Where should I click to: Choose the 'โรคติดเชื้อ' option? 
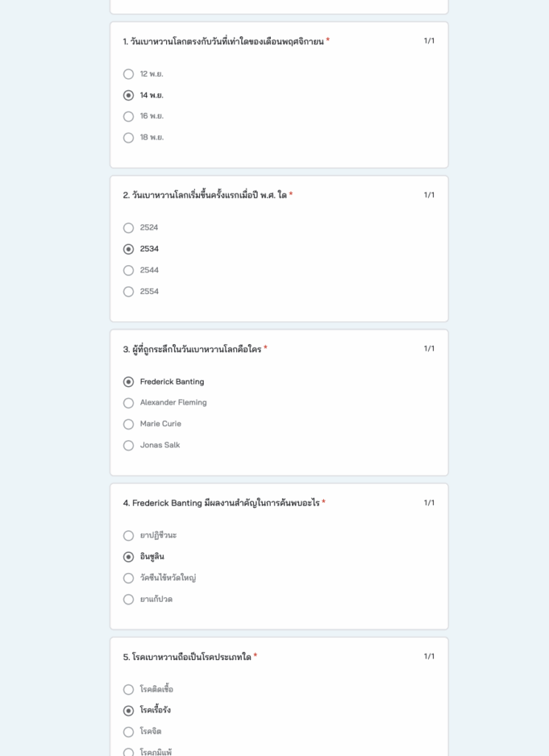click(x=128, y=690)
